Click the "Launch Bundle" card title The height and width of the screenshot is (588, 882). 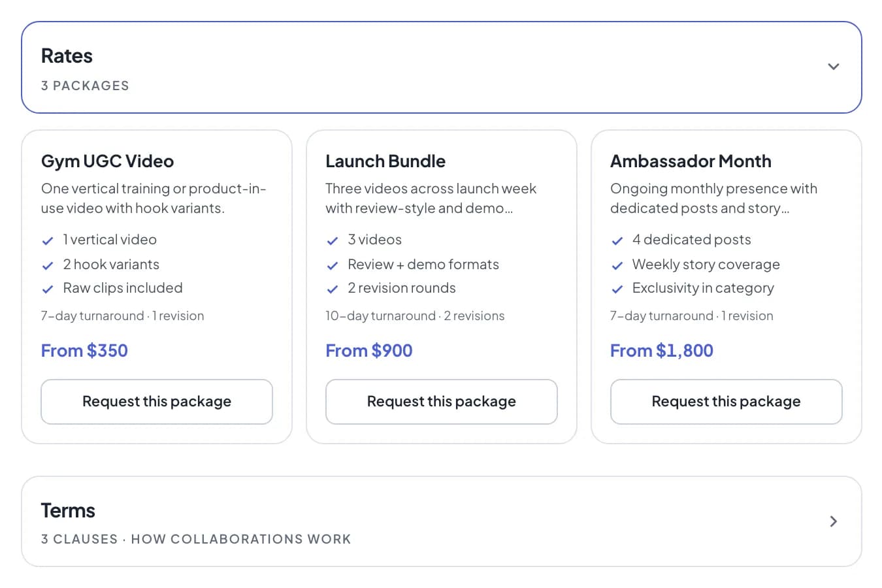[x=385, y=161]
